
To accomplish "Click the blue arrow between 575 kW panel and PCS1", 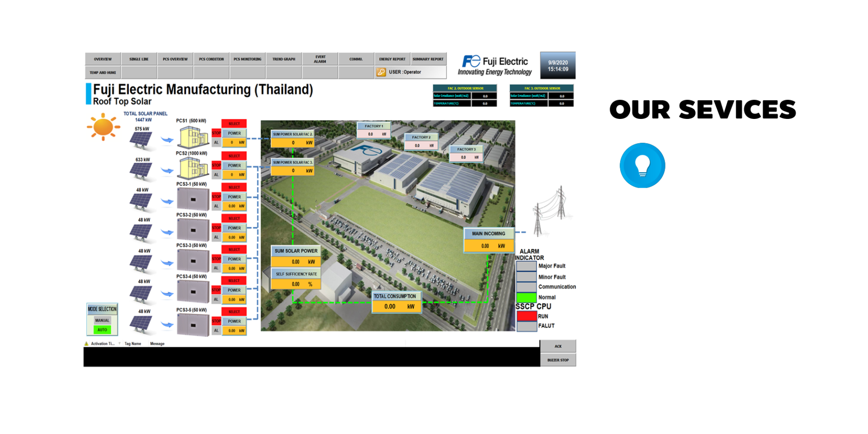I will [168, 140].
